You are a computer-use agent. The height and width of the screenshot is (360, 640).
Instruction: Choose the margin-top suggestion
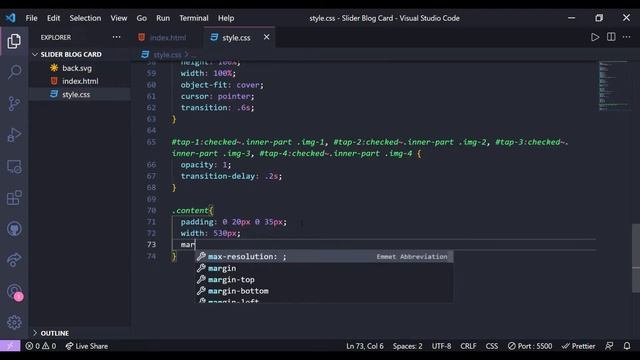coord(324,280)
